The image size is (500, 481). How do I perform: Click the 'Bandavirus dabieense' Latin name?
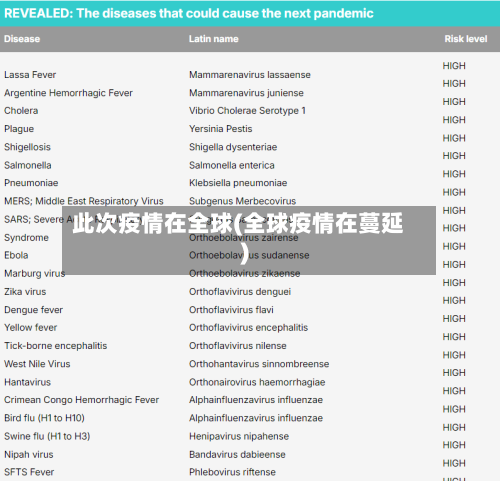[x=237, y=454]
